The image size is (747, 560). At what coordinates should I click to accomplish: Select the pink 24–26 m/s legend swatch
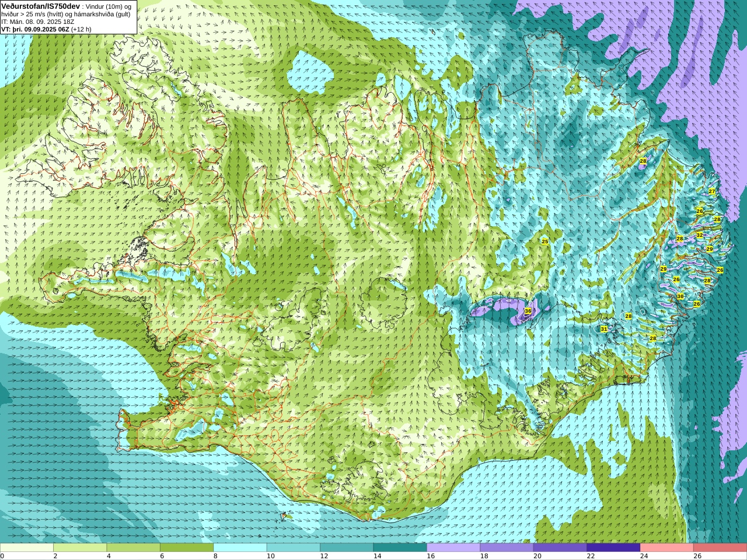(667, 548)
